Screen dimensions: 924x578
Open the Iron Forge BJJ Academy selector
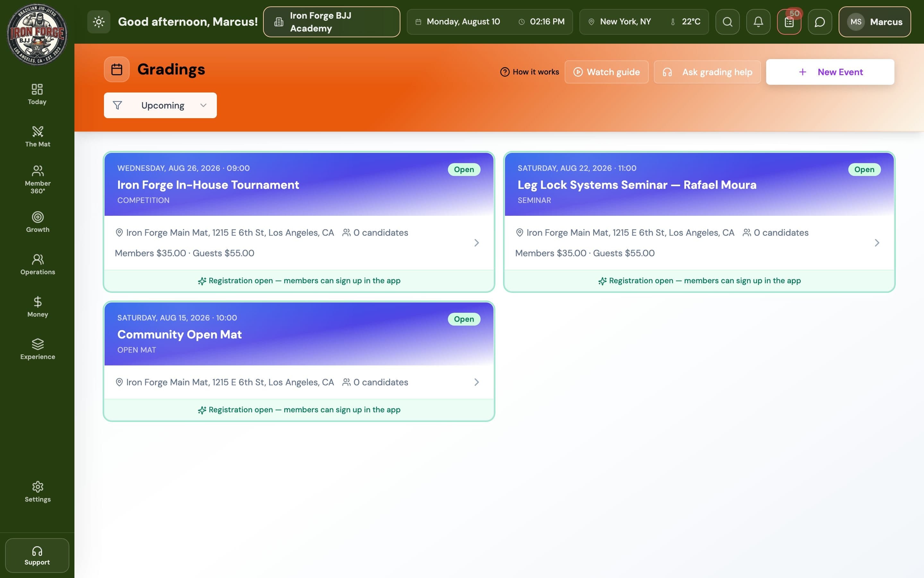331,22
